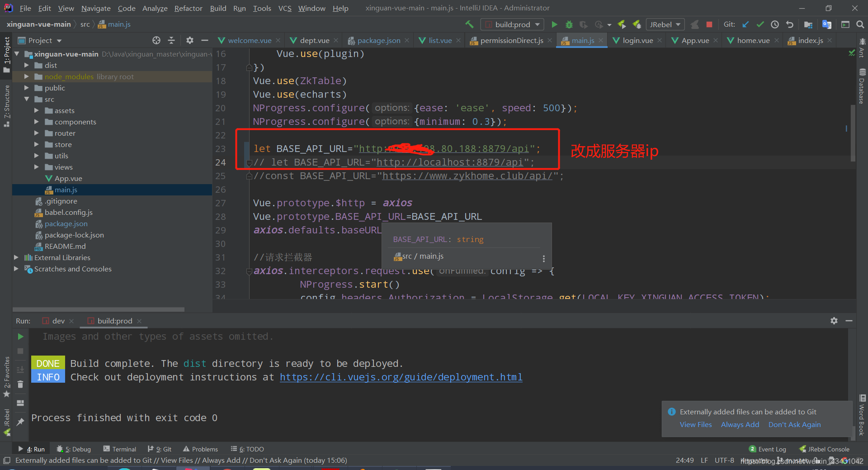This screenshot has height=470, width=868.
Task: Switch to login.vue editor tab
Action: click(637, 40)
